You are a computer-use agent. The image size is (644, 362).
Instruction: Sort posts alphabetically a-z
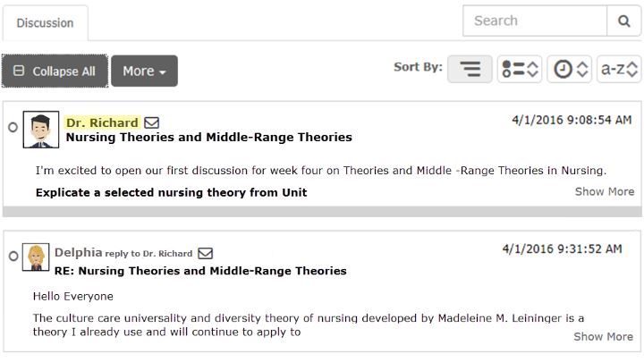click(619, 69)
